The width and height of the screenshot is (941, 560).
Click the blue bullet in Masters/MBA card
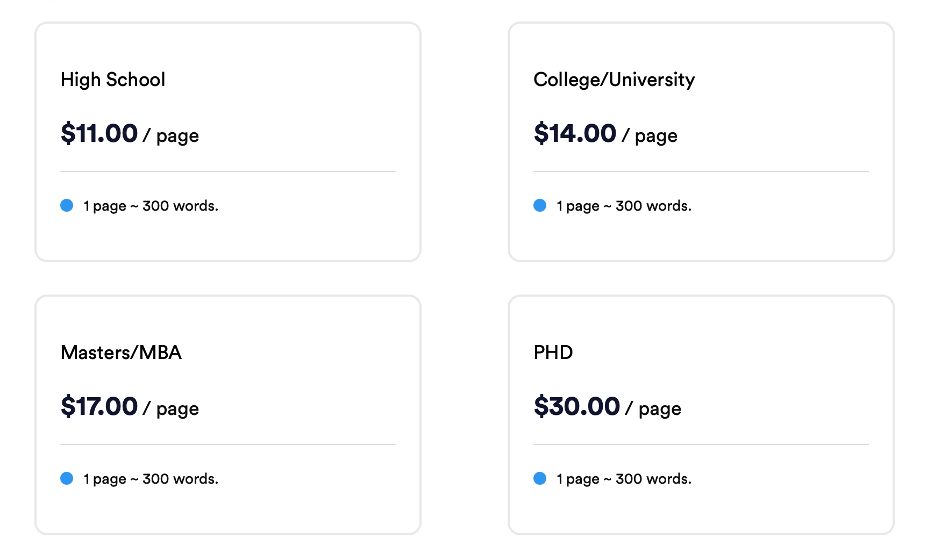[67, 478]
